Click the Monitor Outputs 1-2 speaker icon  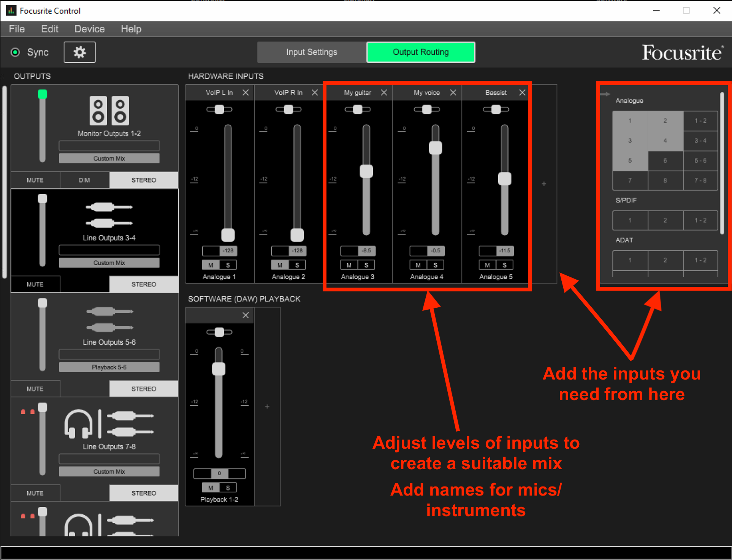click(109, 111)
